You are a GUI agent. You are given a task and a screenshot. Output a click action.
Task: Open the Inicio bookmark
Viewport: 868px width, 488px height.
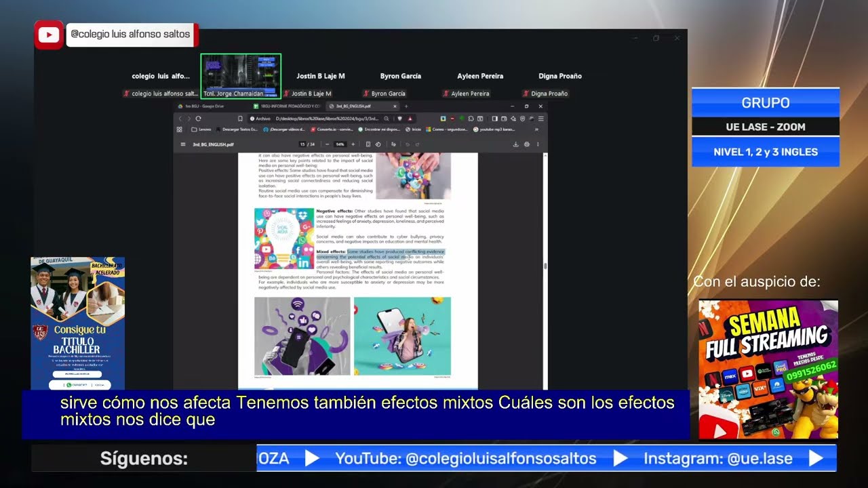[413, 129]
